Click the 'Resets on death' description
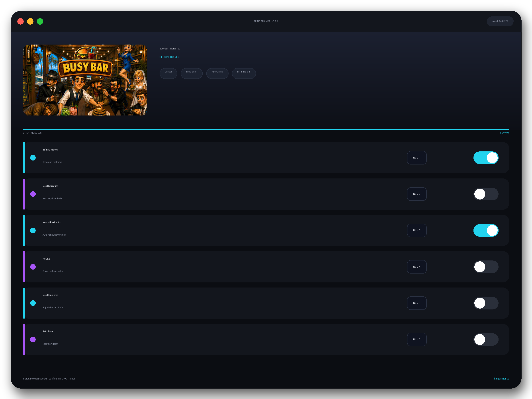Screen dimensions: 532x399 [x=51, y=344]
